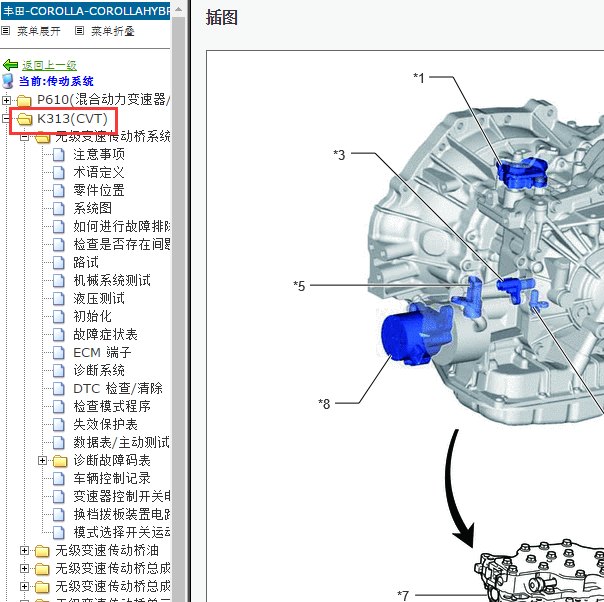The image size is (604, 602).
Task: Expand the 诊断故障码表 folder
Action: click(42, 461)
